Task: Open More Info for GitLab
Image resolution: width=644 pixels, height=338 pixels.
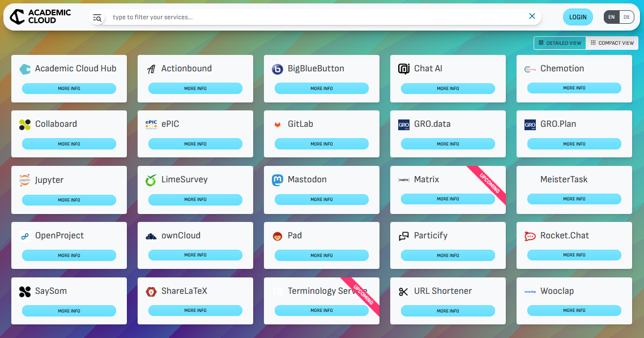Action: (x=322, y=144)
